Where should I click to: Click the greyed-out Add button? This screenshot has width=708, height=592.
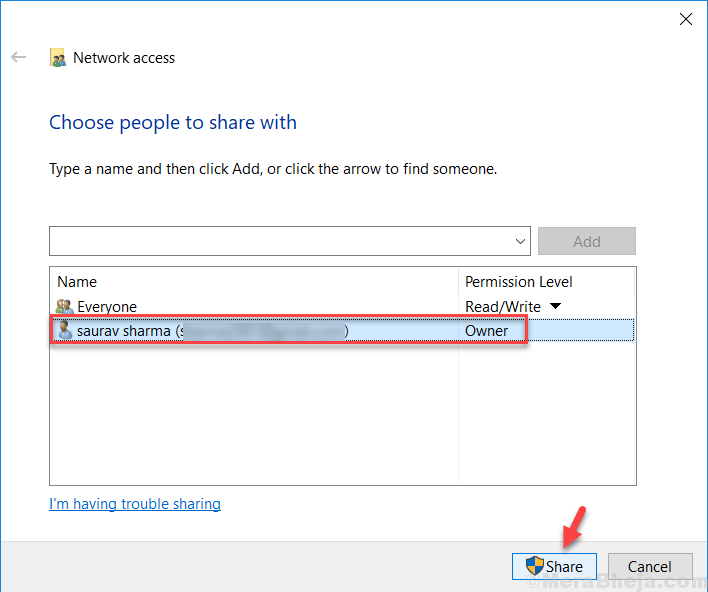[587, 241]
